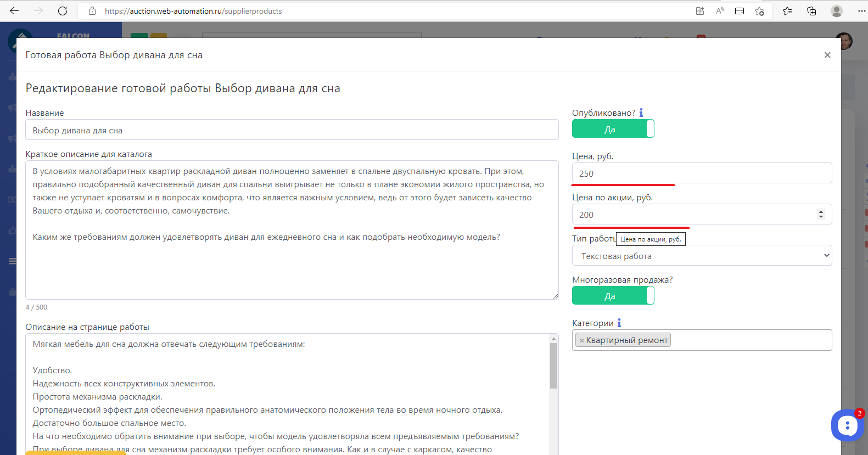Toggle the Опубликовано switch
Screen dimensions: 868x455
tap(613, 129)
